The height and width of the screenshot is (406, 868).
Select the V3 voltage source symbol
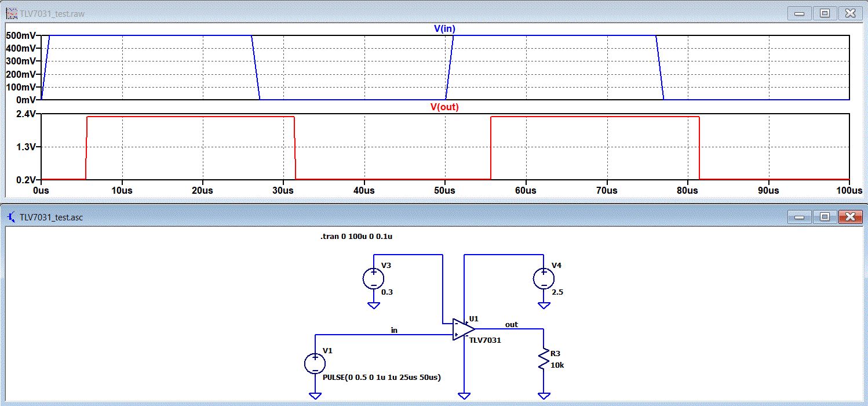pyautogui.click(x=373, y=279)
